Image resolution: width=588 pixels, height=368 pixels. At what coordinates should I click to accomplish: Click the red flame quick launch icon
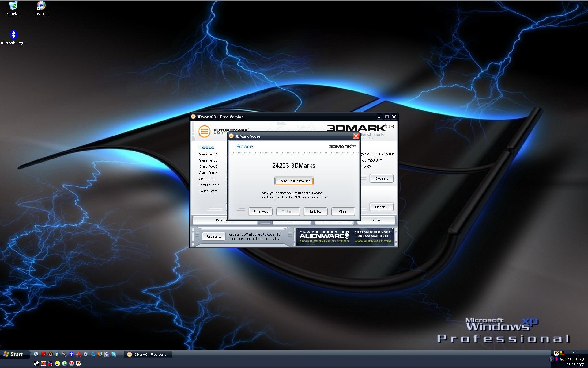72,363
